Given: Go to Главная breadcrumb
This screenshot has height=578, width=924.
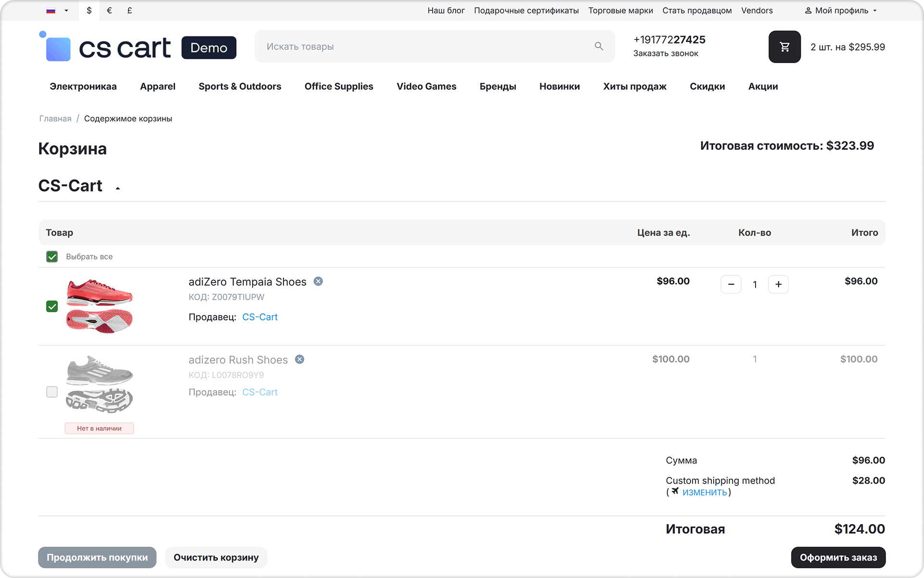Looking at the screenshot, I should 55,118.
